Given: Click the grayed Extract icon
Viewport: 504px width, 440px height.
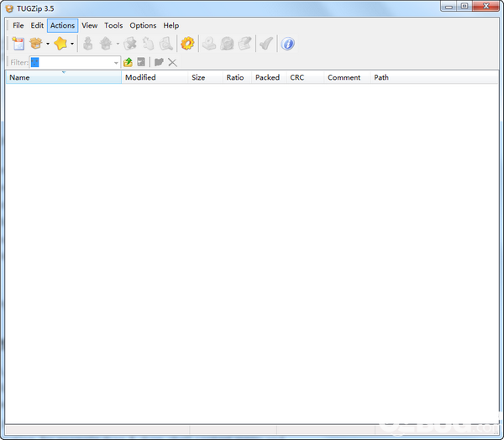Looking at the screenshot, I should click(106, 44).
